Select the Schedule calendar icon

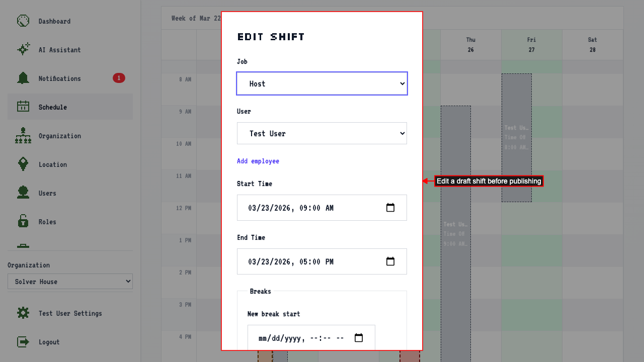click(x=23, y=107)
